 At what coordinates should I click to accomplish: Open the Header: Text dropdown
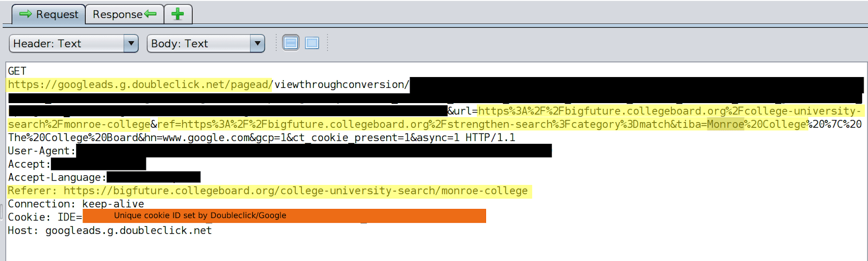(x=74, y=43)
